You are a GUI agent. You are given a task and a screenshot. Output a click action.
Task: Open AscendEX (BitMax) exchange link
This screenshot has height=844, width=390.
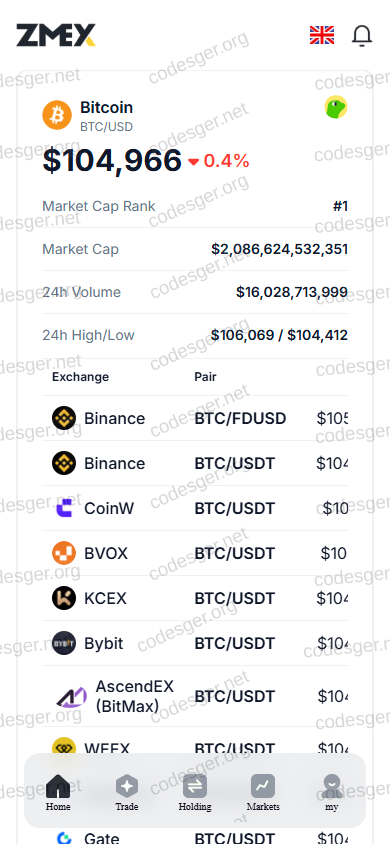coord(135,696)
